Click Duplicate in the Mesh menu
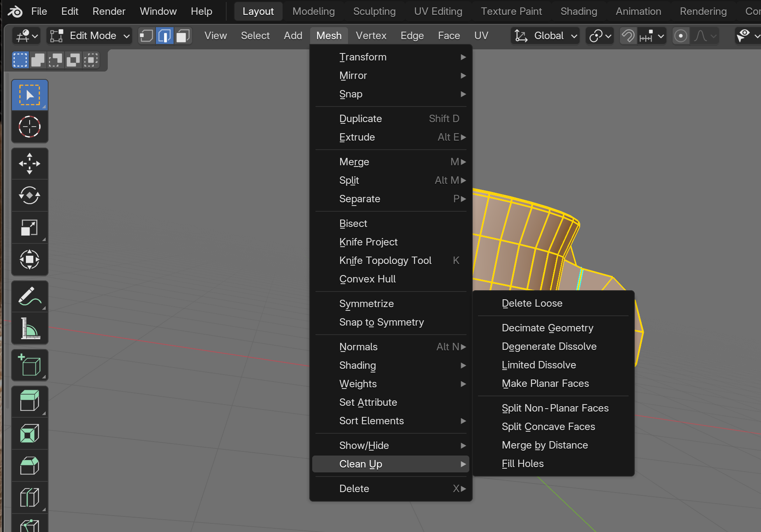The height and width of the screenshot is (532, 761). tap(391, 119)
